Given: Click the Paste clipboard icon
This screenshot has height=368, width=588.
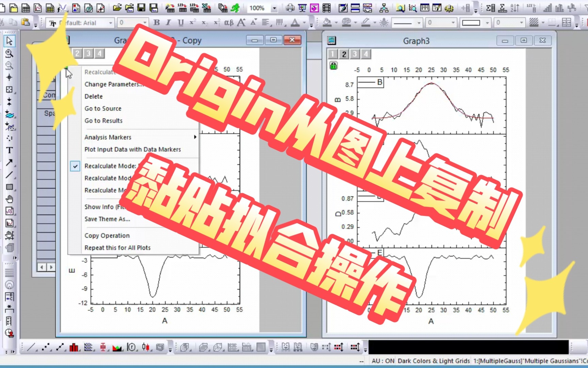Looking at the screenshot, I should click(x=25, y=22).
